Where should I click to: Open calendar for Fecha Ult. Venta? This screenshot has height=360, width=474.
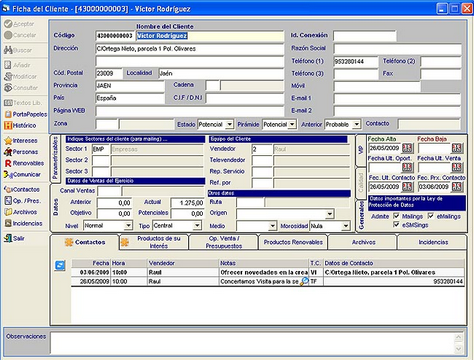click(457, 167)
